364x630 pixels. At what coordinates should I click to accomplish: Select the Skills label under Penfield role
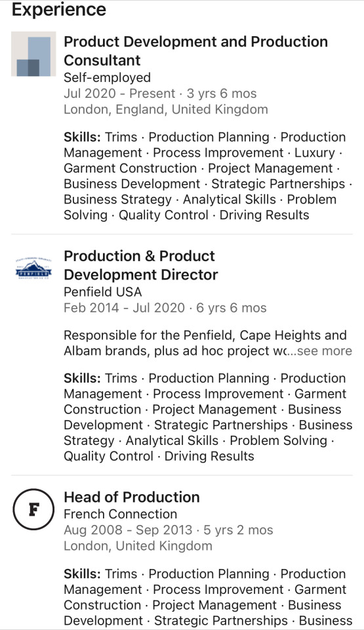83,378
